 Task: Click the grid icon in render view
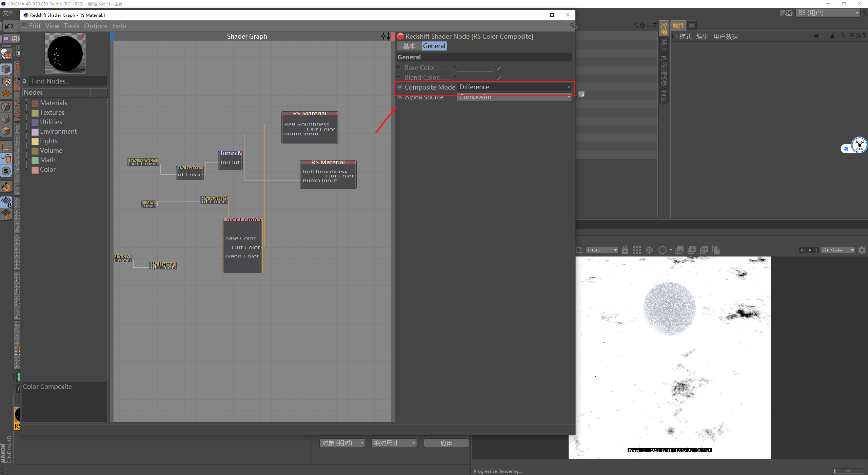coord(637,250)
